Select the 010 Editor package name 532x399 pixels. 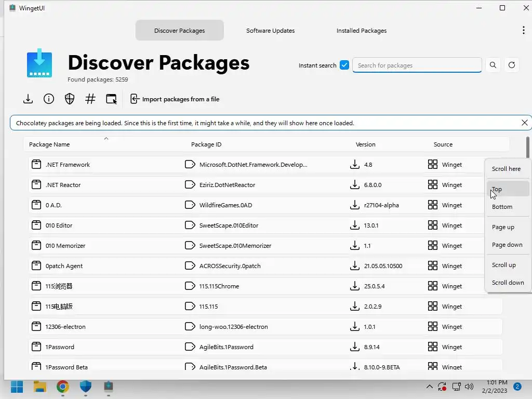pyautogui.click(x=59, y=225)
